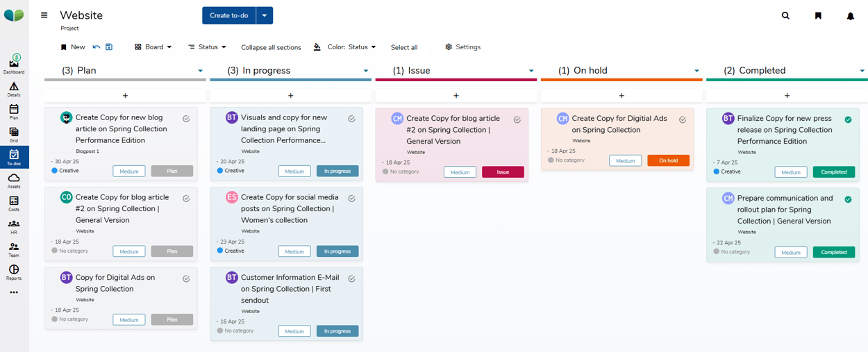The image size is (868, 352).
Task: Uncheck completed 'Finalize Copy for new press release'
Action: (x=848, y=120)
